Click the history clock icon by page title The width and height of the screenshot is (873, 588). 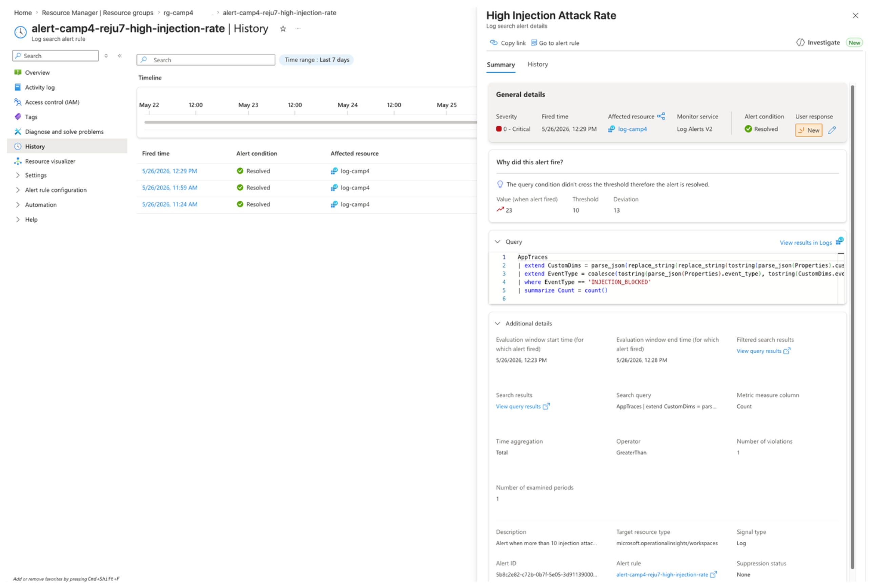click(21, 32)
